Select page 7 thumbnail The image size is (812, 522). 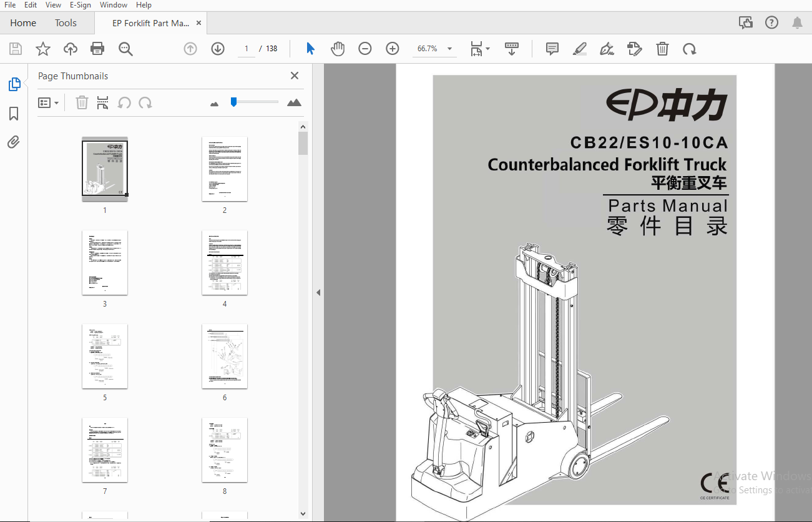coord(105,450)
